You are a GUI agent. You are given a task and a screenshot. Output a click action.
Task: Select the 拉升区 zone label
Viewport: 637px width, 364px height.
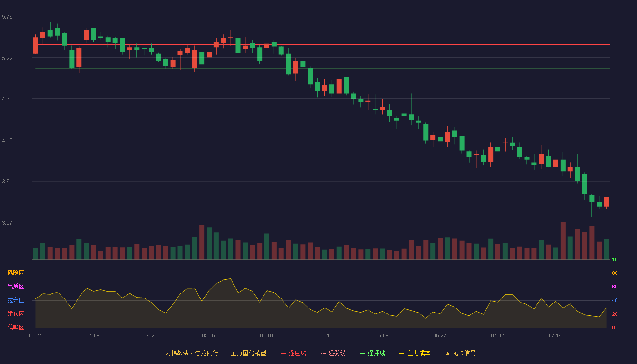tap(15, 300)
